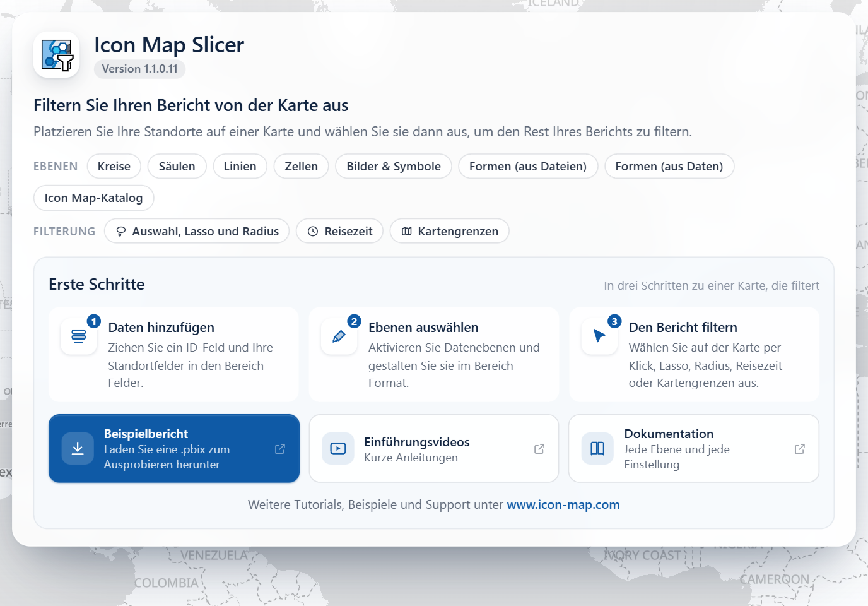Click the 'In drei Schritten zu einer Karte' text
868x606 pixels.
tap(712, 285)
